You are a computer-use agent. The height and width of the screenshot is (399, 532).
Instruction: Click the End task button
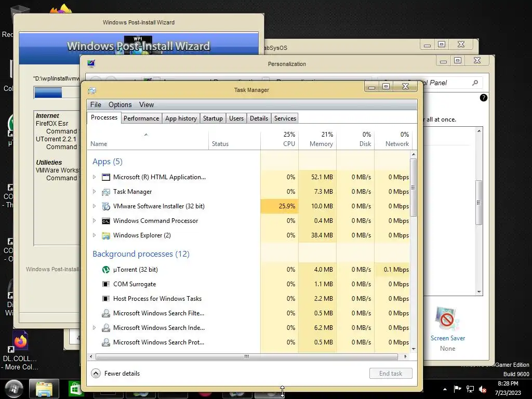391,374
